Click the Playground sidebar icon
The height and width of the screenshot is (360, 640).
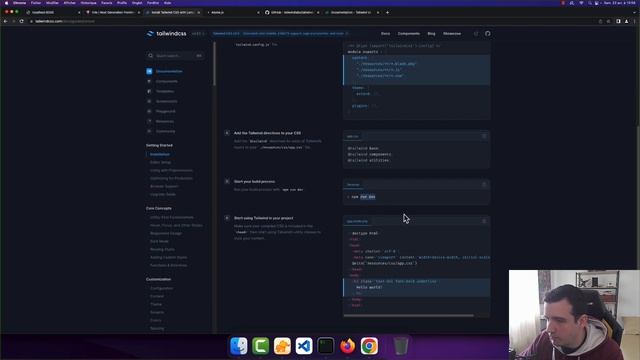click(x=149, y=111)
